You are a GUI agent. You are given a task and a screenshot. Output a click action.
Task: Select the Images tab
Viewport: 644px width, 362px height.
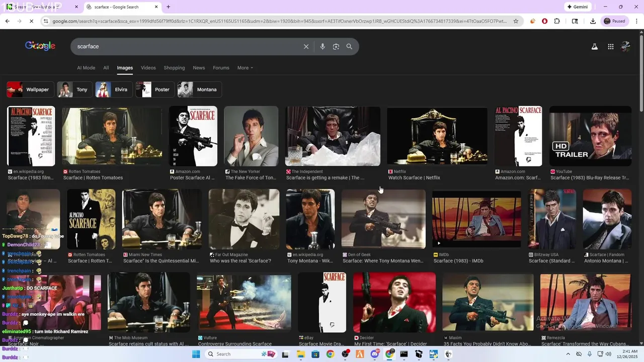coord(125,68)
